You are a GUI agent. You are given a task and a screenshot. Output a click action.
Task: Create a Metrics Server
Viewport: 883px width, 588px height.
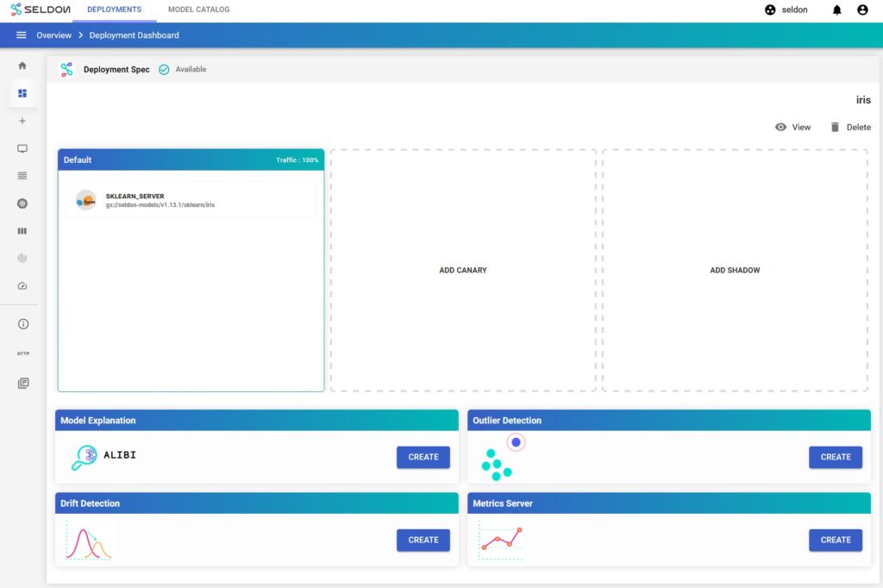pyautogui.click(x=835, y=540)
